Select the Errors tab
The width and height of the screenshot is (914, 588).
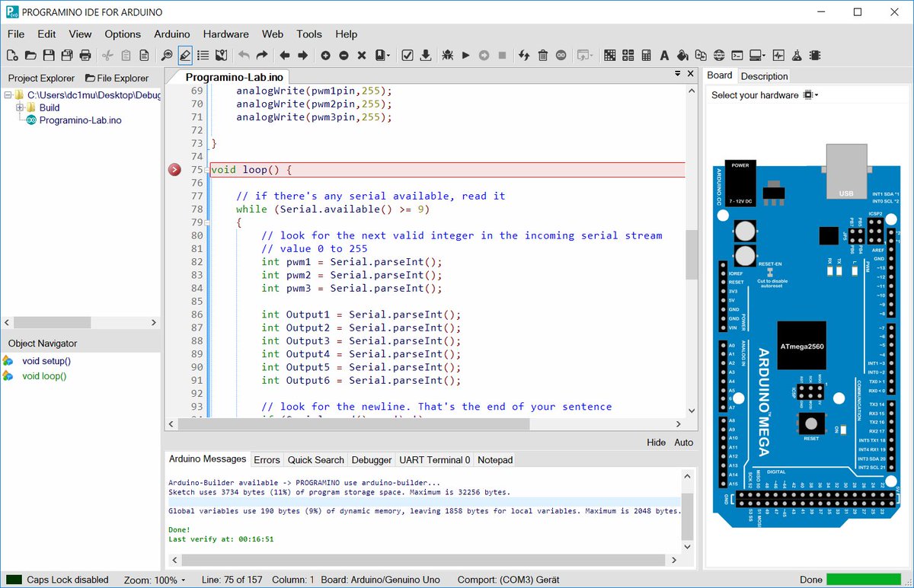[267, 459]
